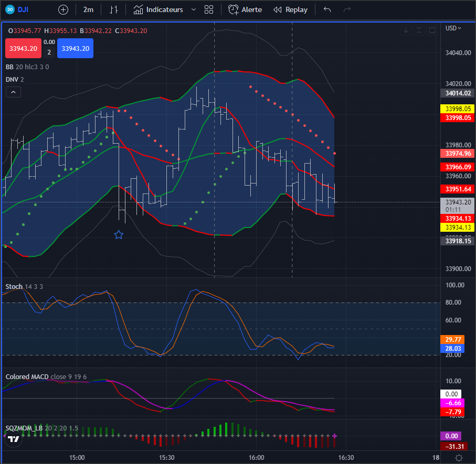Create an alert with Alerte button
Screen dimensions: 476x464
[x=245, y=10]
